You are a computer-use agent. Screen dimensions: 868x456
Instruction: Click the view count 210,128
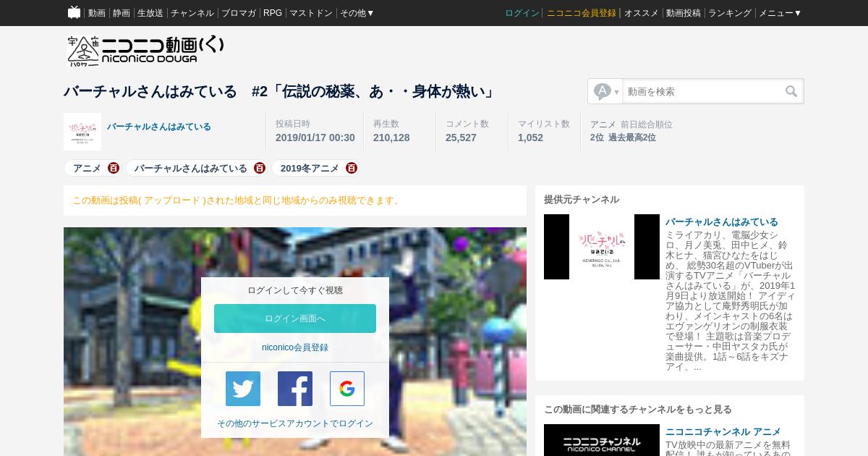[391, 138]
